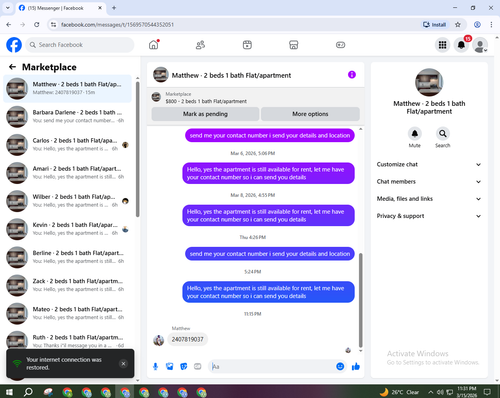Open the $800 2 beds Marketplace listing link

click(x=206, y=101)
